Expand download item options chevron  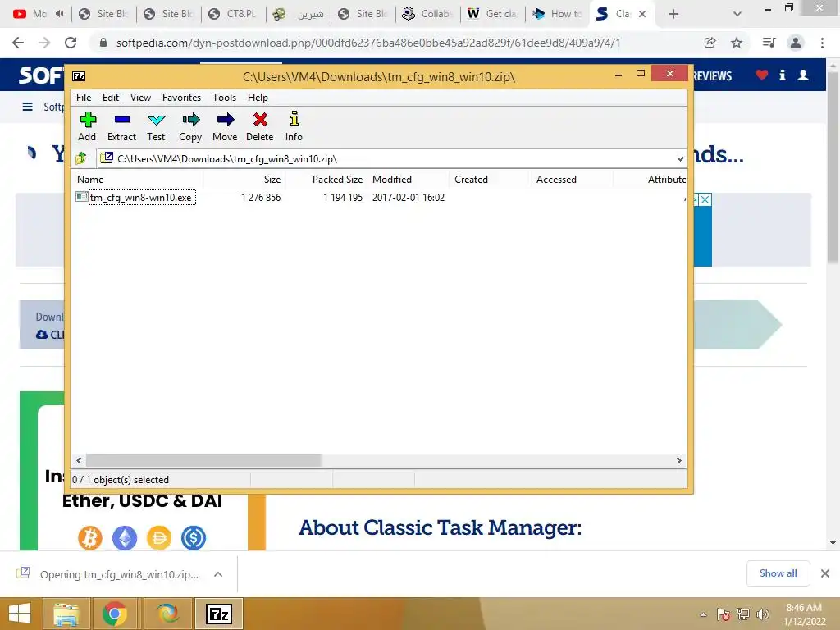tap(218, 574)
